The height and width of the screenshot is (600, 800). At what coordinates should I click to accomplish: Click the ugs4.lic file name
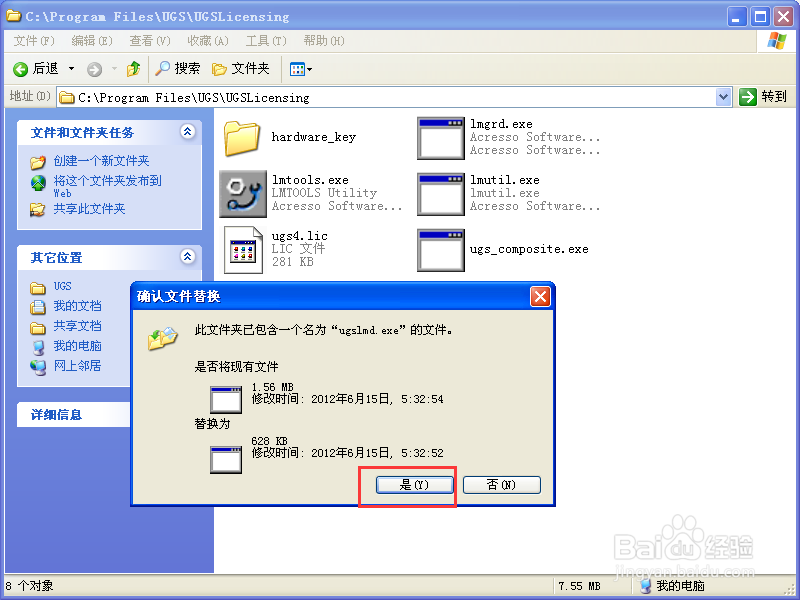click(x=299, y=236)
